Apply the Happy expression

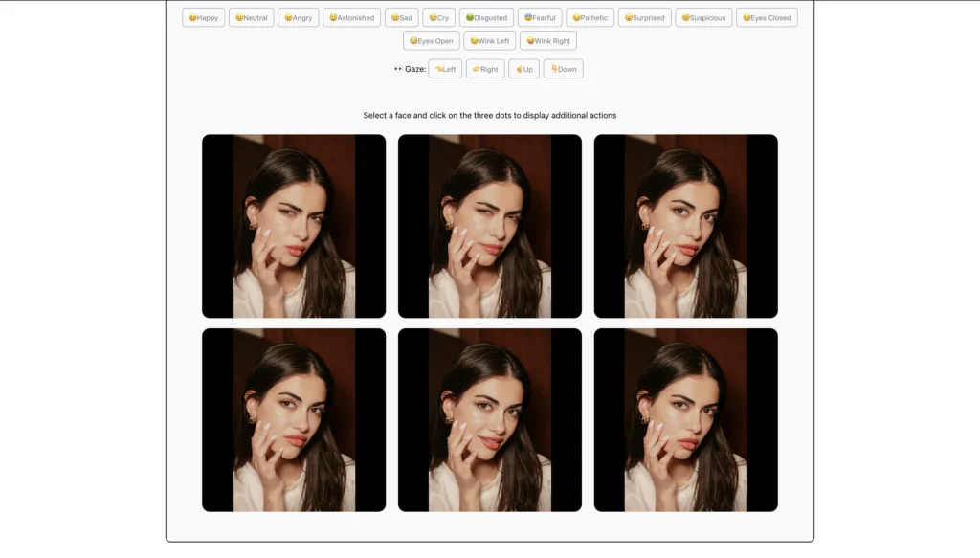(x=203, y=17)
